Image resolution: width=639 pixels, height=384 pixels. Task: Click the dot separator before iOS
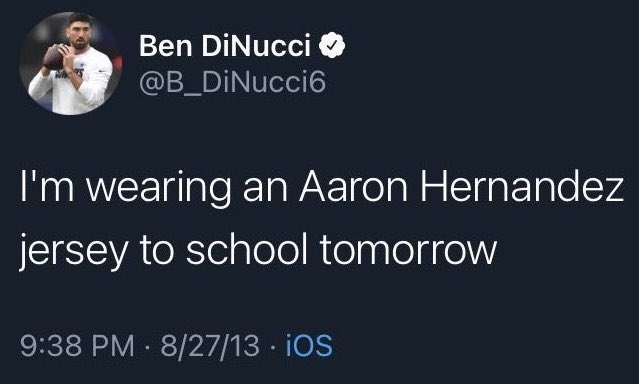tap(273, 347)
